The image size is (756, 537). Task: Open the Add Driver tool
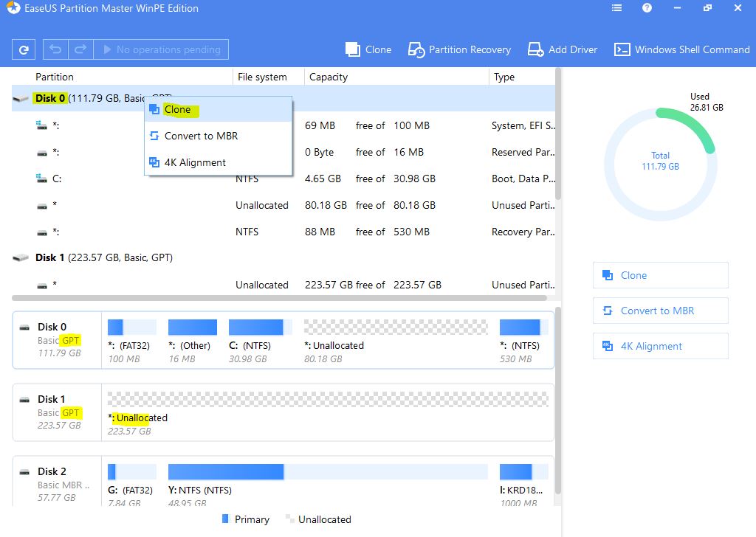coord(563,50)
